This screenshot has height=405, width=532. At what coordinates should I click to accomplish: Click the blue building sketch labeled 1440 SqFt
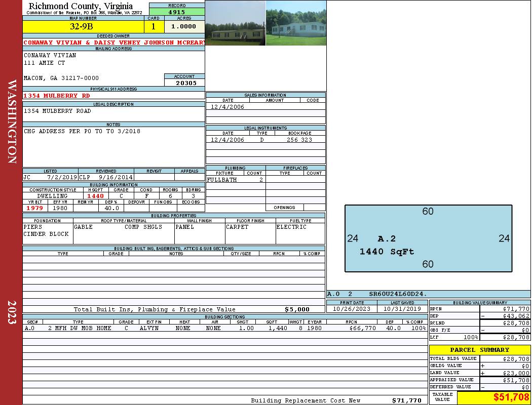[428, 238]
